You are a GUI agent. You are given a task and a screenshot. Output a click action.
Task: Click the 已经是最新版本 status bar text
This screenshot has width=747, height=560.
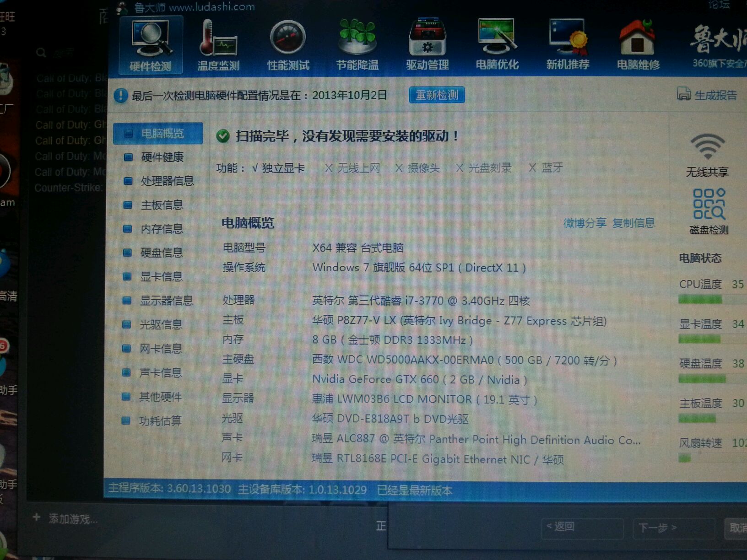tap(415, 490)
